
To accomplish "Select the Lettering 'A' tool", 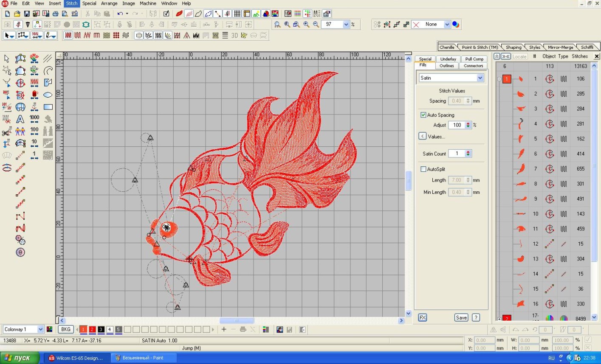I will click(x=20, y=119).
